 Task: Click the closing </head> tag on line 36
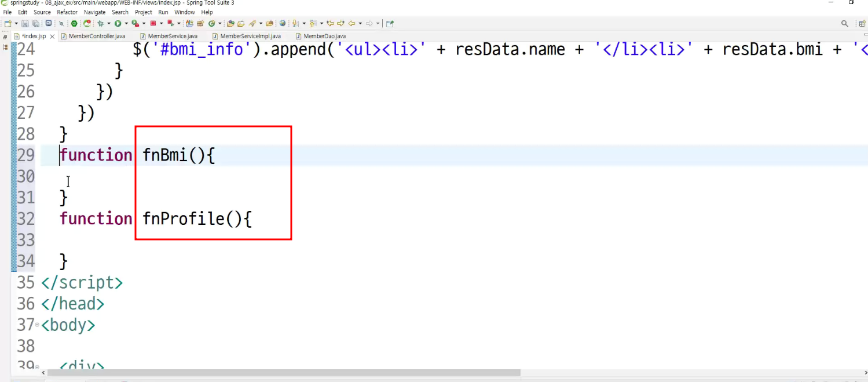[x=72, y=304]
